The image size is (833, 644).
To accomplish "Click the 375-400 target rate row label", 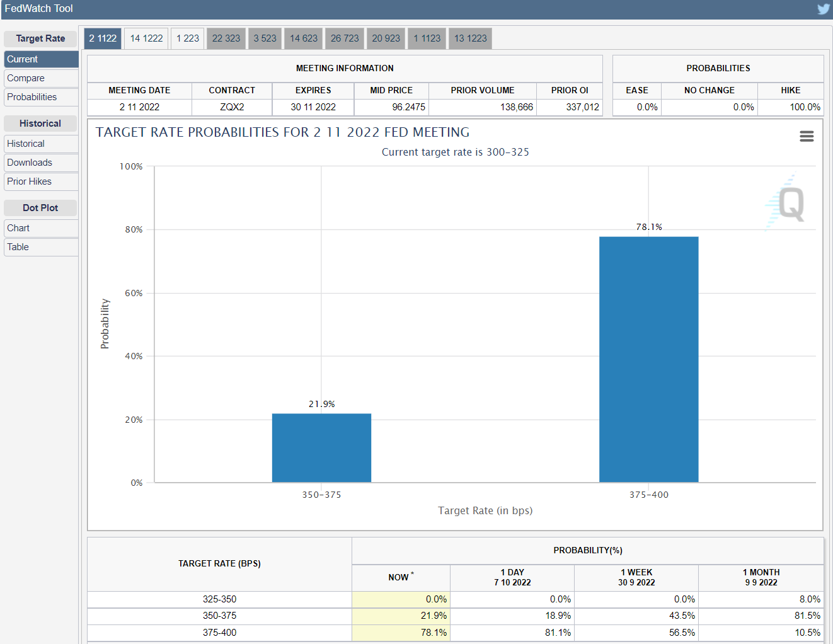I will tap(220, 633).
